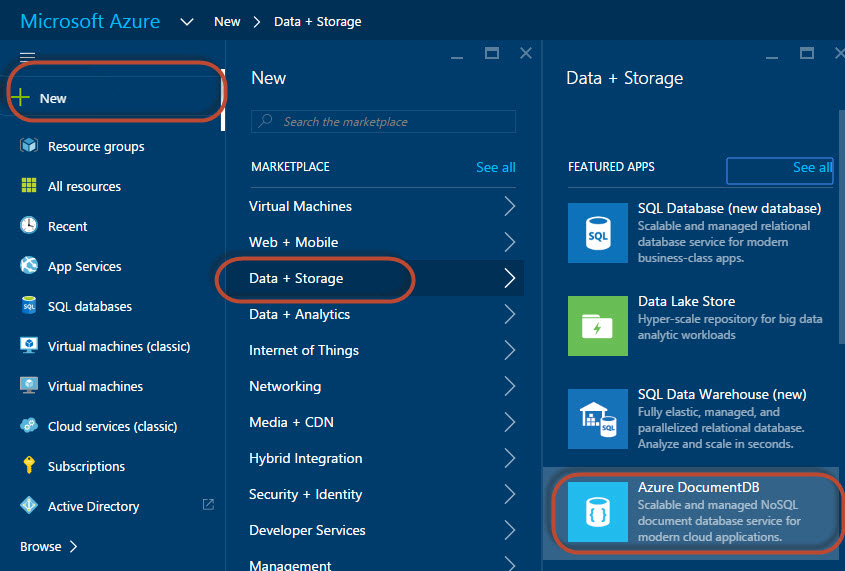Expand the Virtual Machines category chevron
845x571 pixels.
(x=509, y=206)
